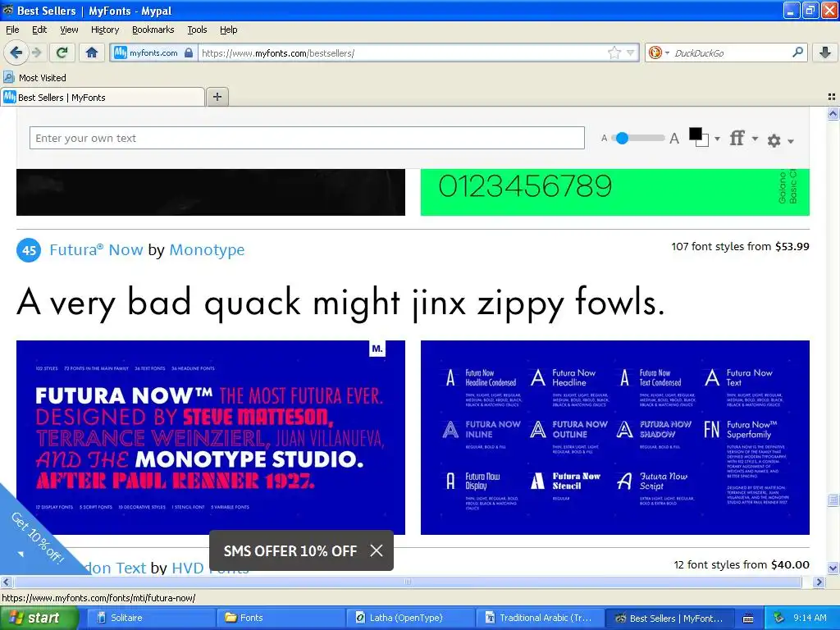840x630 pixels.
Task: Open the Monotype foundry link
Action: tap(207, 249)
